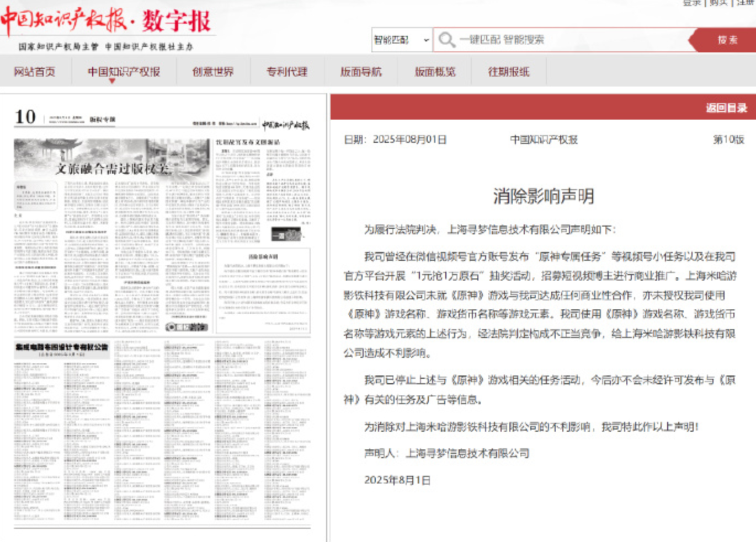Click the 中国知识产权报·数字报 logo

106,22
